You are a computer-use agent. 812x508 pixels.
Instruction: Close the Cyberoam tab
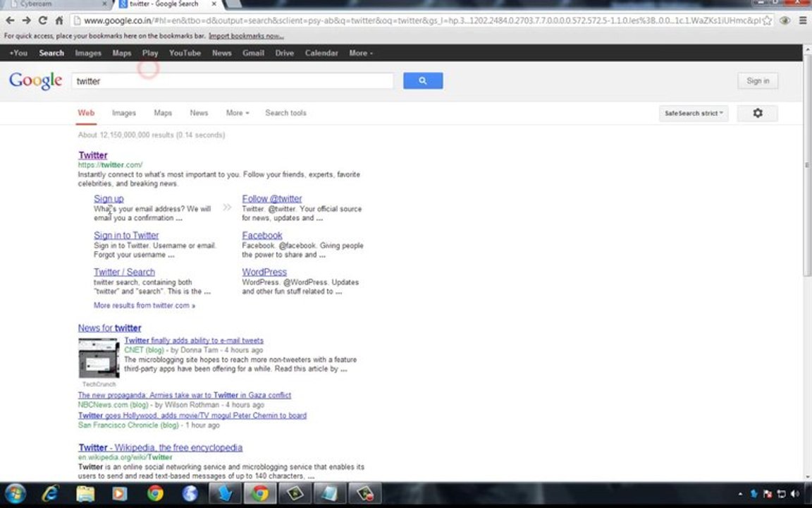click(x=104, y=4)
